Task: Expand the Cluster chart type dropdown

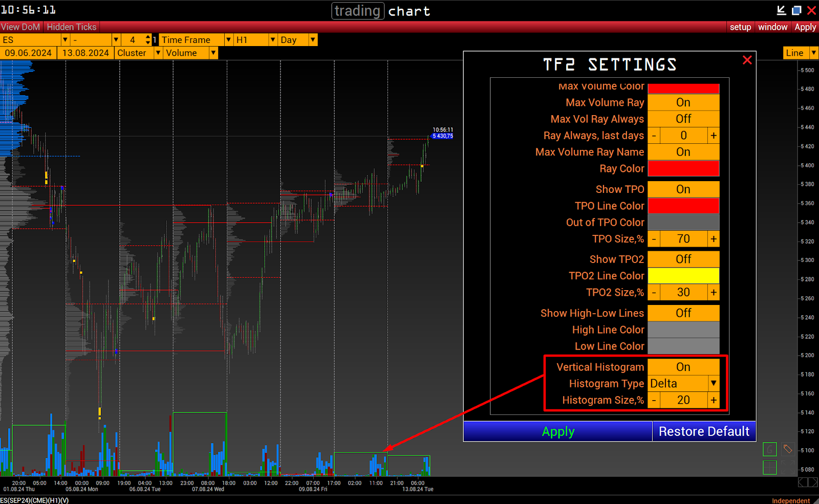Action: pos(158,53)
